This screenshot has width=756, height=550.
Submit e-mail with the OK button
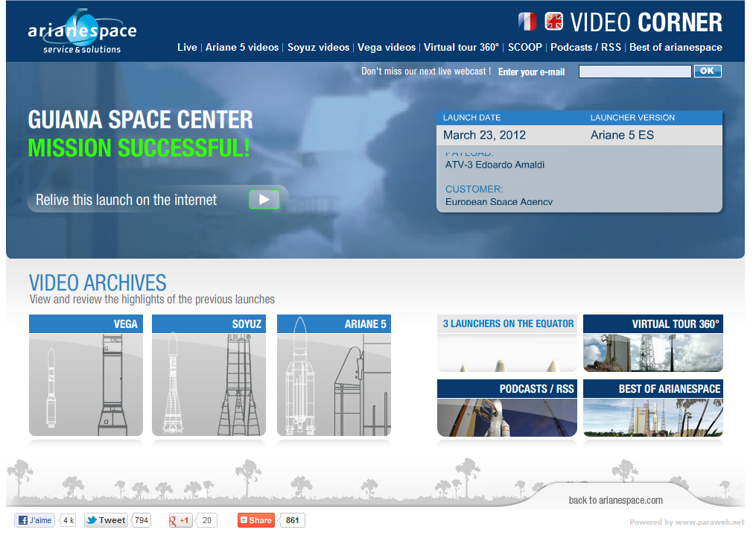tap(708, 71)
